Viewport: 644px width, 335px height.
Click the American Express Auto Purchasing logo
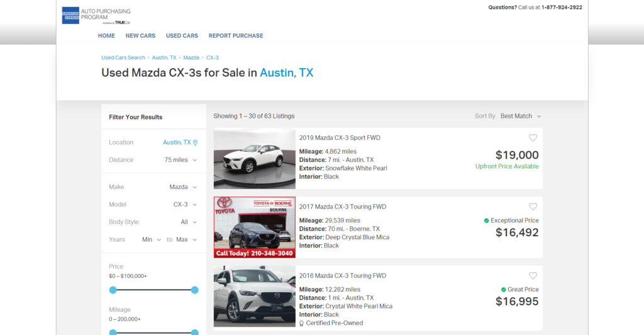(96, 15)
